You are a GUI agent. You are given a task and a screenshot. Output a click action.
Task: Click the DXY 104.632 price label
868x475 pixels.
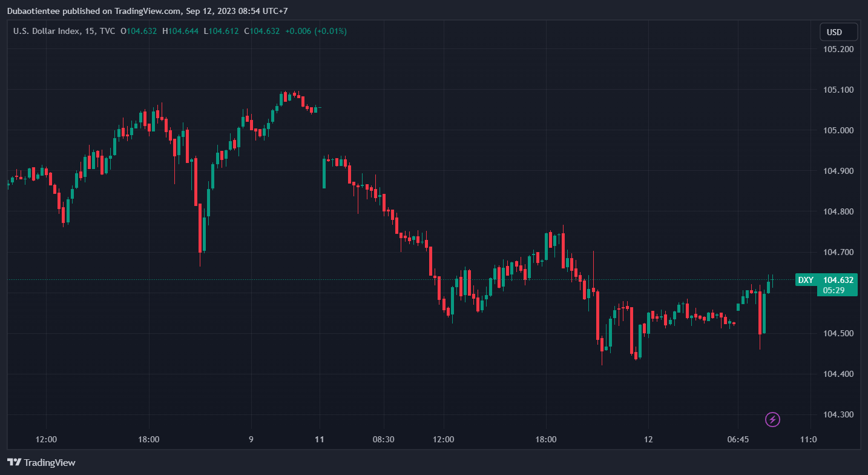tap(826, 280)
